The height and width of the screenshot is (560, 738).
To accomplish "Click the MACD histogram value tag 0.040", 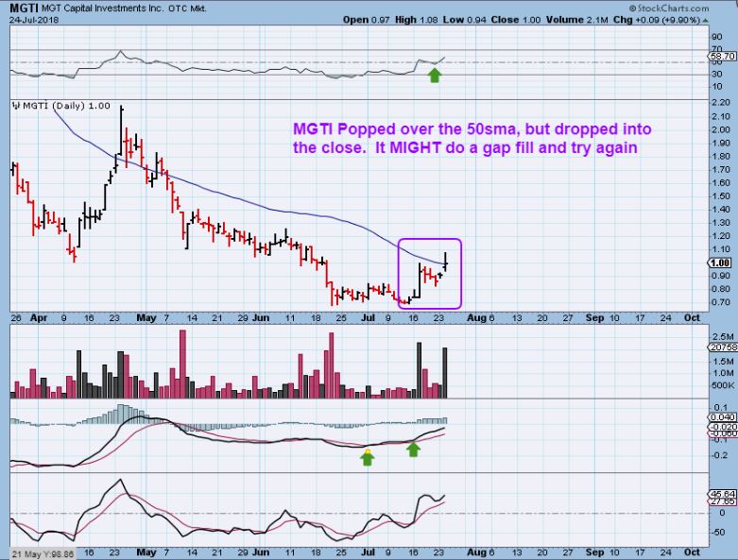I will 723,417.
